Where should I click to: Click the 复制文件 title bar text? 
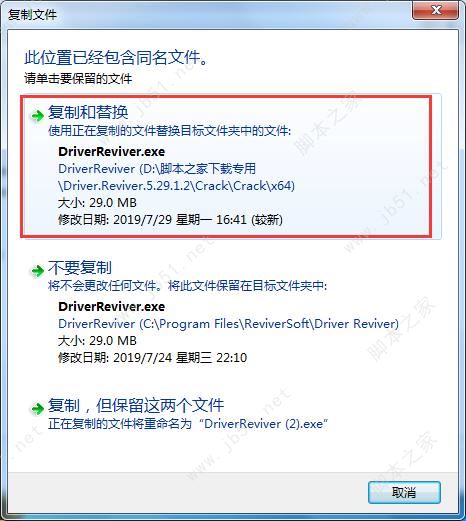[32, 15]
